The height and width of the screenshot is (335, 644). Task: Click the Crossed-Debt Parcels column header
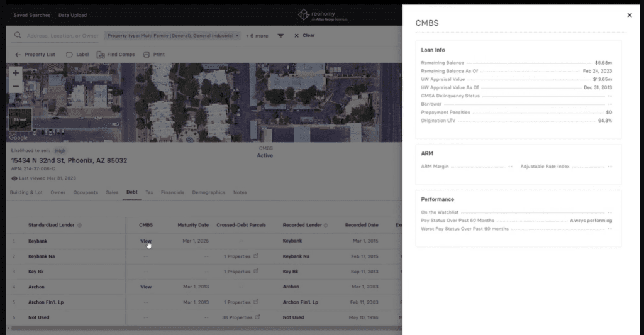(241, 225)
